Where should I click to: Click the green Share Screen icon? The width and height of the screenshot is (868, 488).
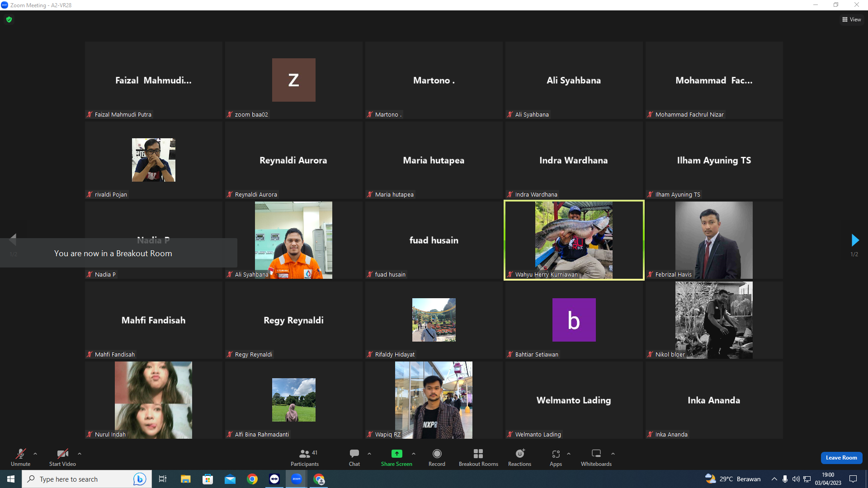[396, 454]
